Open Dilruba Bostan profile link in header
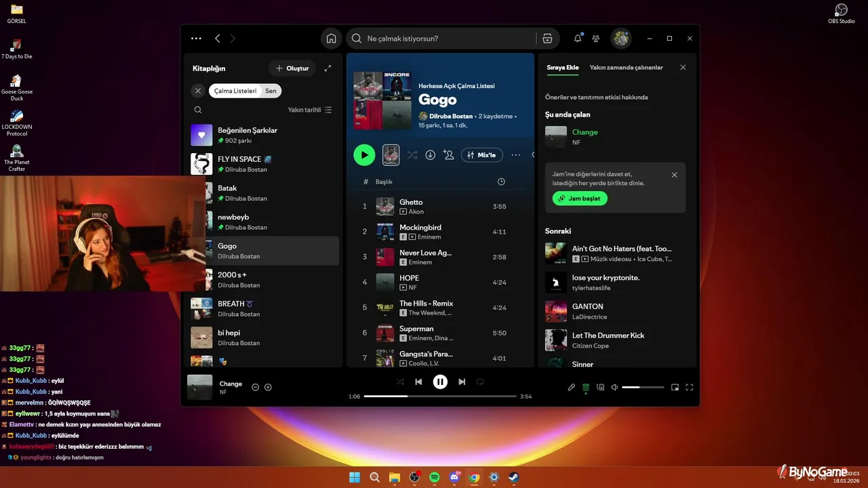This screenshot has height=488, width=868. [451, 116]
